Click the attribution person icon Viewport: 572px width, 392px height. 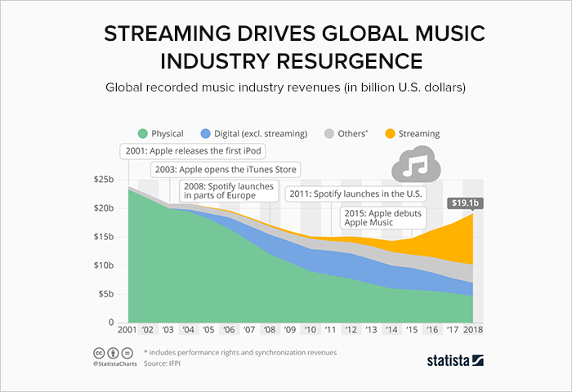tap(114, 353)
